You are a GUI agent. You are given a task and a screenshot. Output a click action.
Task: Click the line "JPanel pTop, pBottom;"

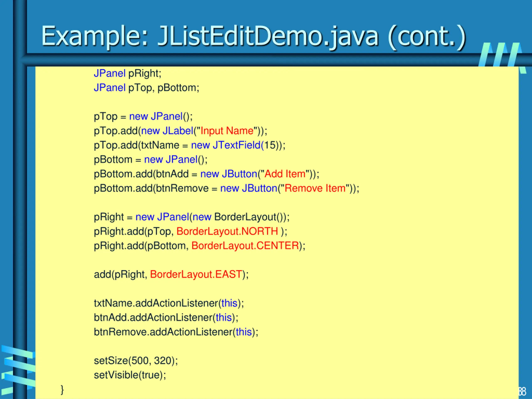(147, 88)
